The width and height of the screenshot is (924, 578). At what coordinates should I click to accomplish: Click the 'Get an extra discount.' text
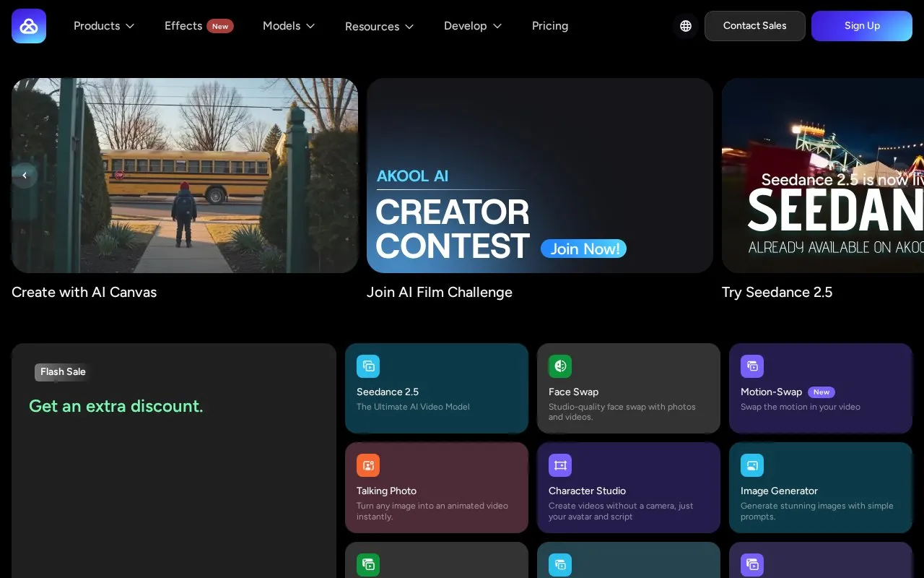(116, 406)
